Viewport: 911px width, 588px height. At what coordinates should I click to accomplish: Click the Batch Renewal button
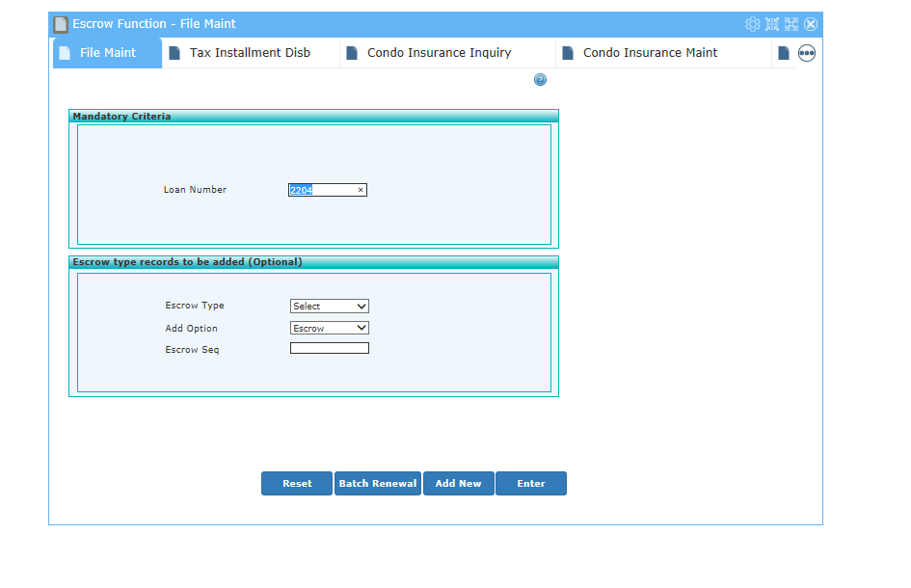click(377, 483)
